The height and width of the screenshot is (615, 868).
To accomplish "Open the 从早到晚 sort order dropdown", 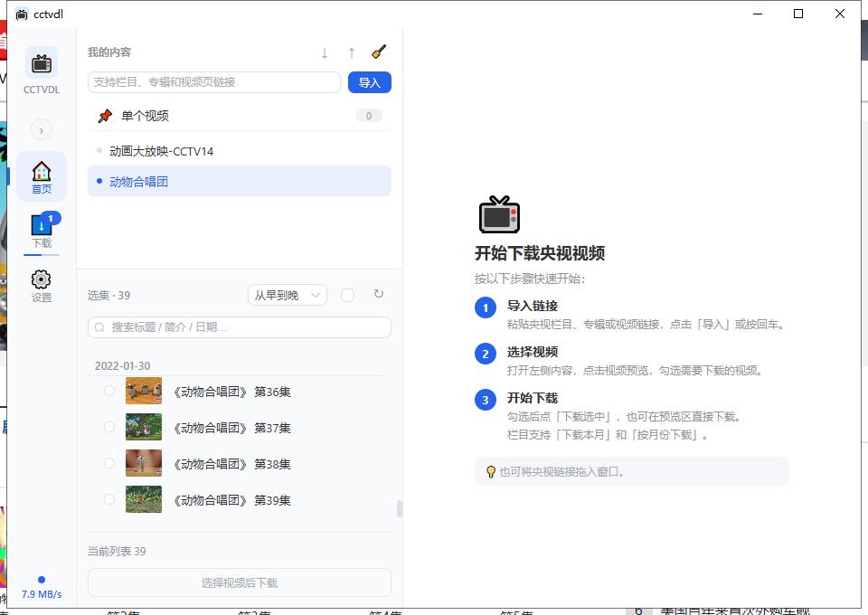I will 288,295.
